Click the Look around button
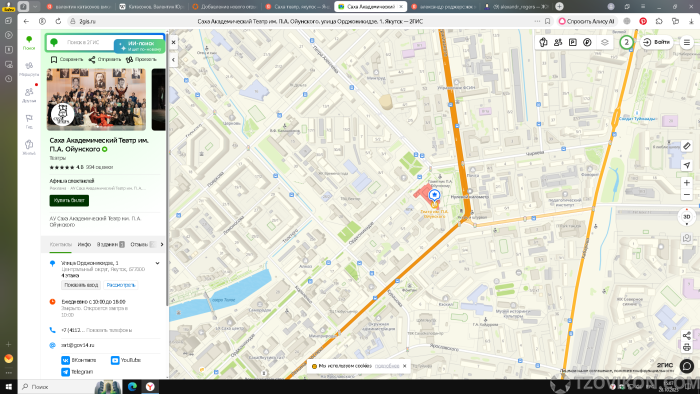The height and width of the screenshot is (394, 700). pyautogui.click(x=121, y=285)
